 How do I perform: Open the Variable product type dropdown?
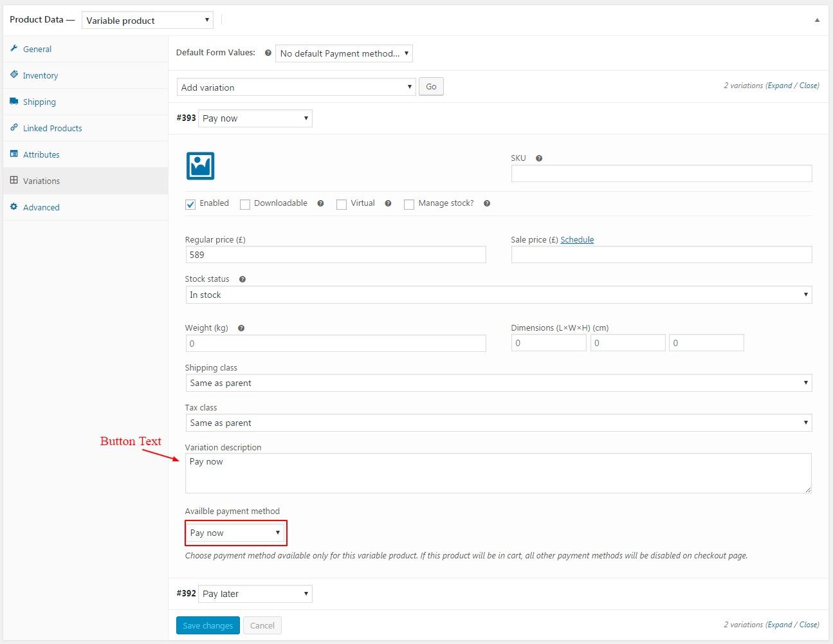147,21
